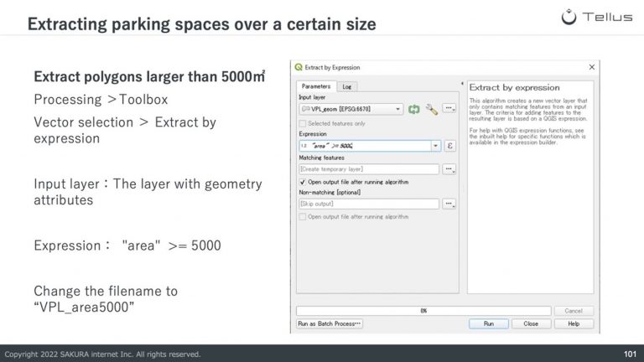
Task: Open the VPL_geom input layer dropdown
Action: tap(351, 109)
